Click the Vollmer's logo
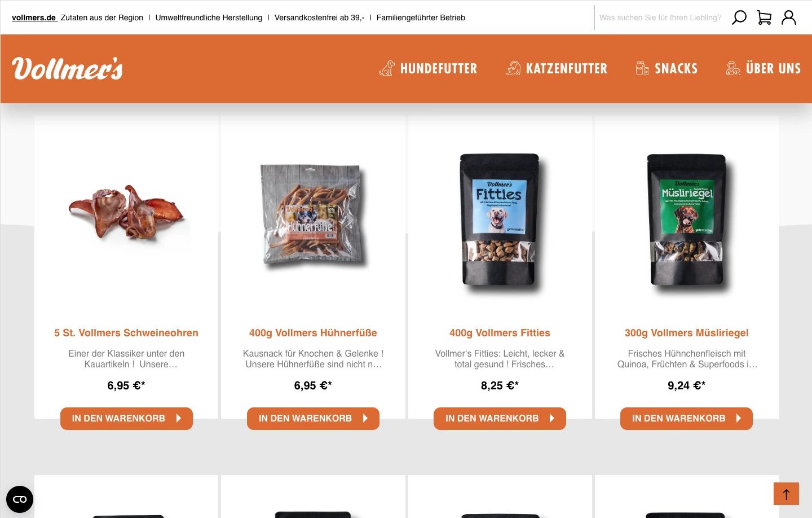This screenshot has width=812, height=518. pyautogui.click(x=67, y=68)
